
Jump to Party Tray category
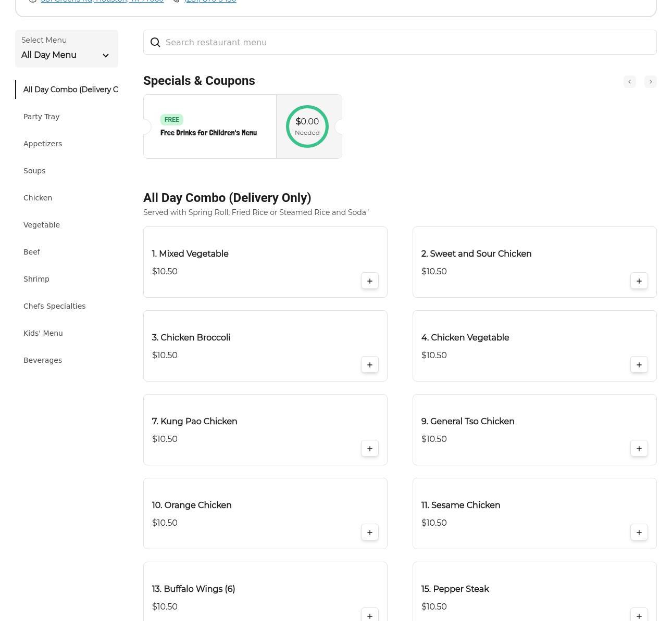[x=41, y=117]
